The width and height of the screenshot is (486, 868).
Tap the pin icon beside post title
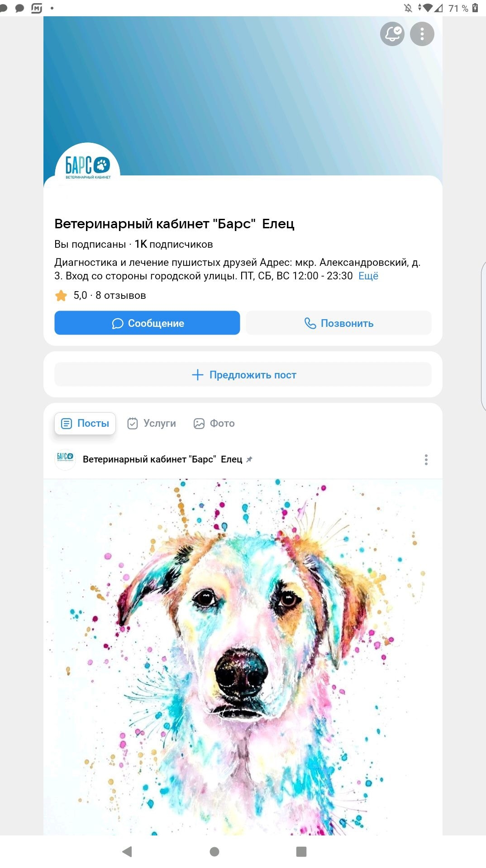(x=249, y=459)
